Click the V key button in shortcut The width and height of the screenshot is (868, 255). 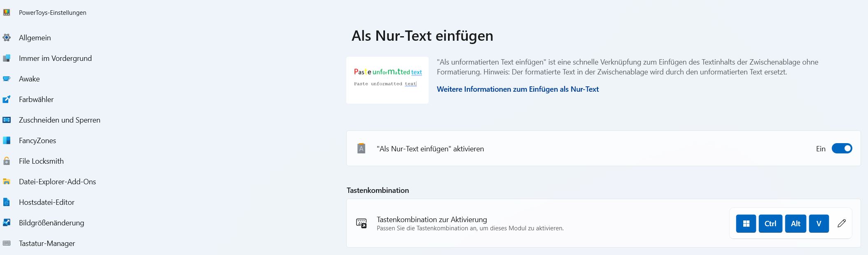(819, 224)
